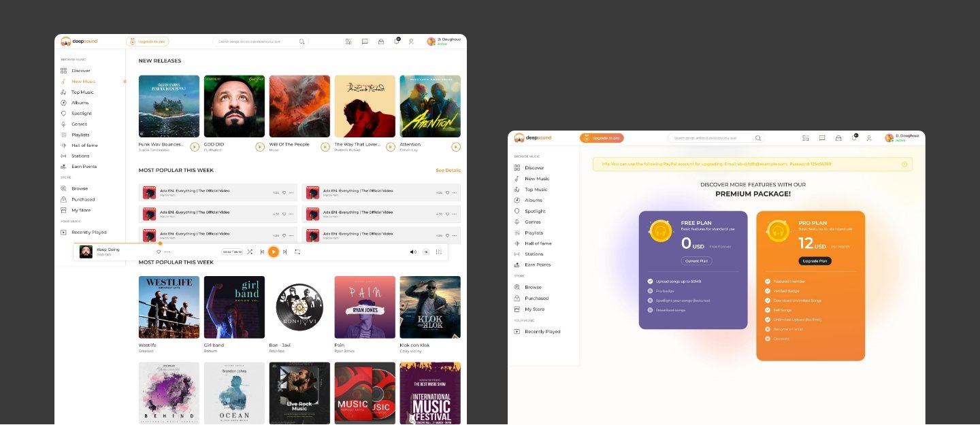
Task: Open the Bon - Javi vinyl cover
Action: pyautogui.click(x=299, y=307)
